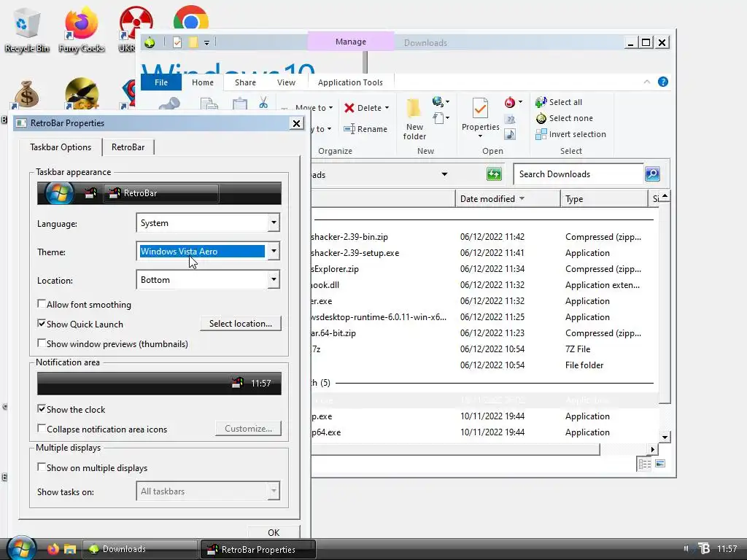
Task: Click Select none in the ribbon
Action: pyautogui.click(x=565, y=118)
